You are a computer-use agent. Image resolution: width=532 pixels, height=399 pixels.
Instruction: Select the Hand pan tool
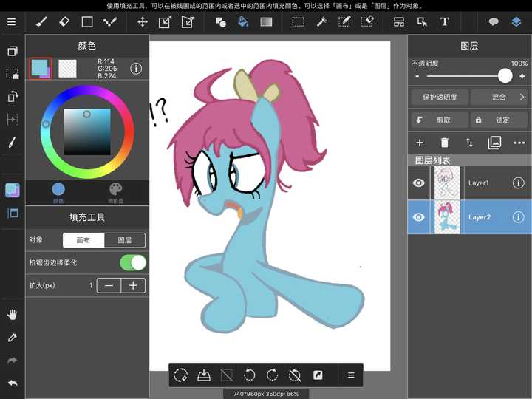coord(13,315)
